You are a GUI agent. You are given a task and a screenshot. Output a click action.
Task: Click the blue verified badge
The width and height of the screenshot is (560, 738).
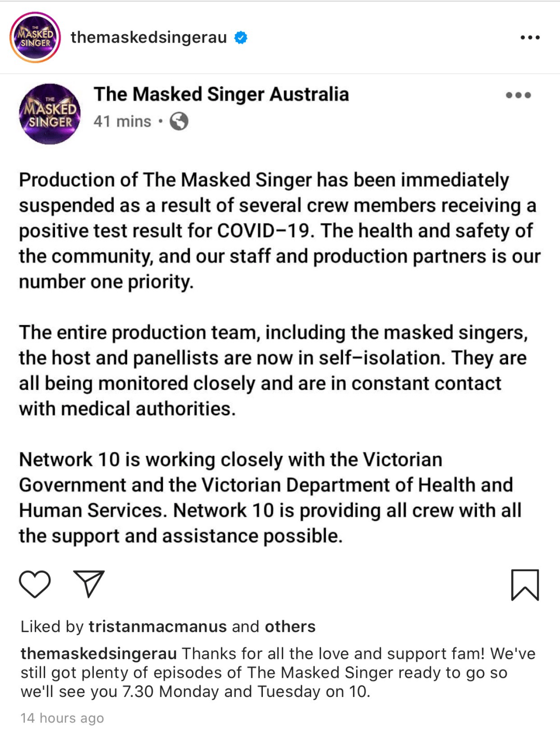241,37
